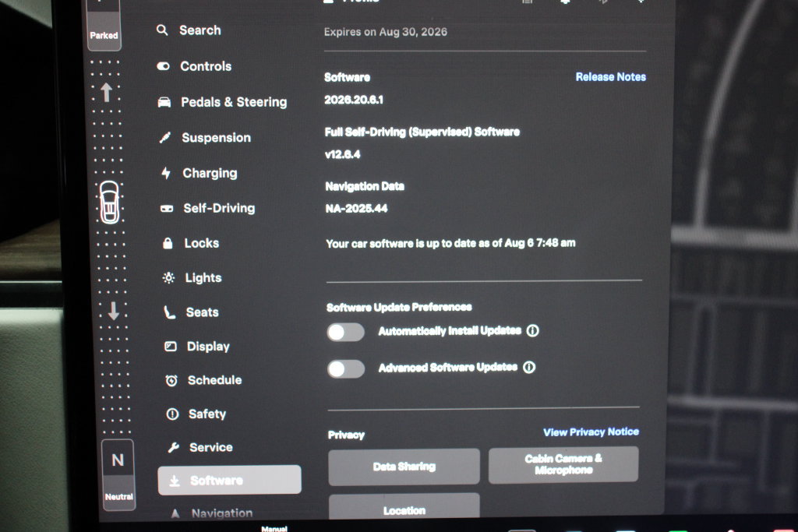Open the Display settings label
The image size is (798, 532).
coord(208,347)
